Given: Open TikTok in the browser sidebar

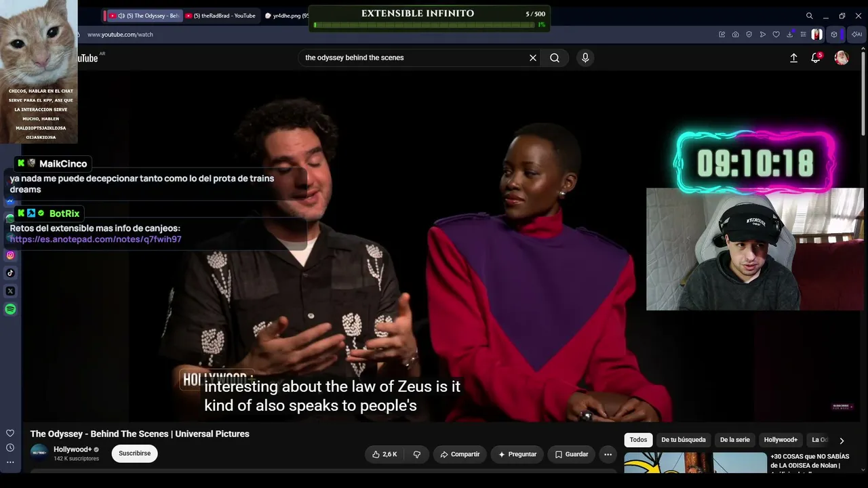Looking at the screenshot, I should point(10,273).
